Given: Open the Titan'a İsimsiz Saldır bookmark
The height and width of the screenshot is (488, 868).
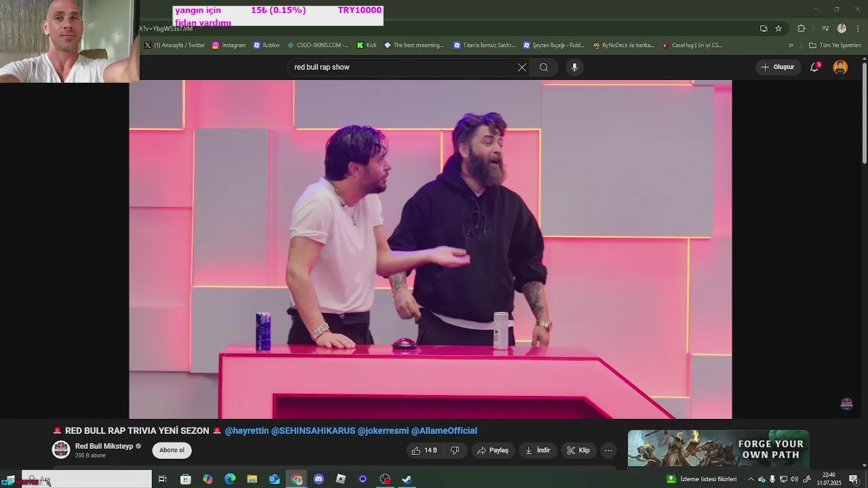Looking at the screenshot, I should [485, 45].
